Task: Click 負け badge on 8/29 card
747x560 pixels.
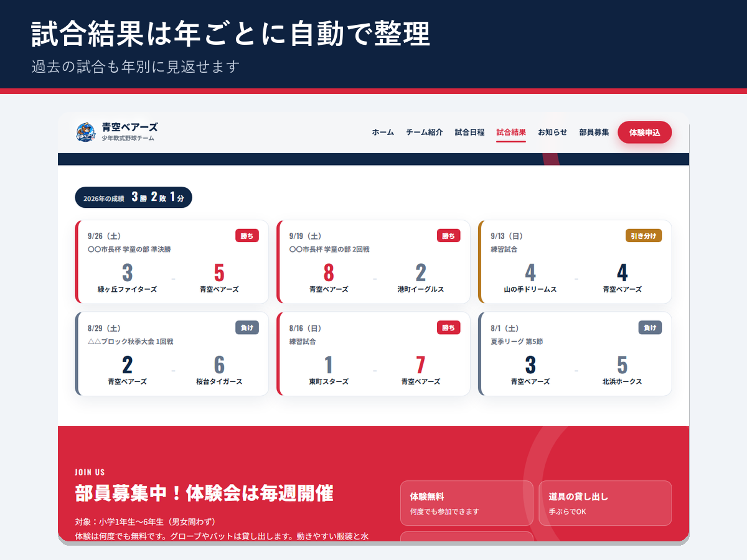Action: coord(247,328)
